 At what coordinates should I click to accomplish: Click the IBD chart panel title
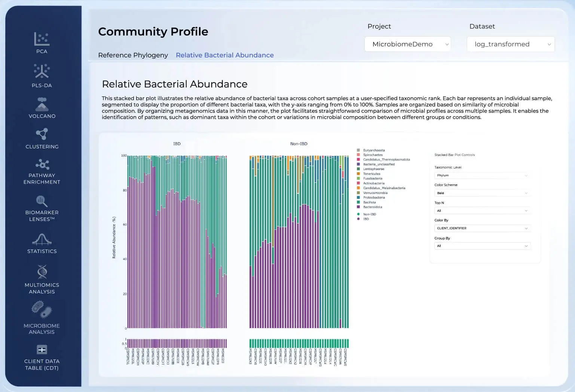pos(177,144)
